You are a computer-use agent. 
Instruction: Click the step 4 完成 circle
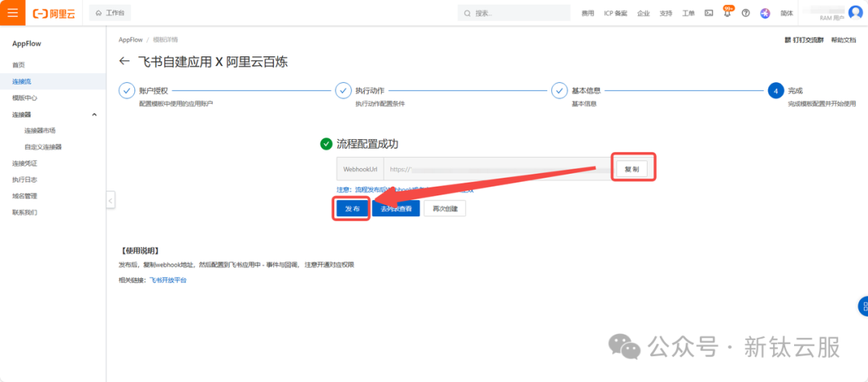[776, 91]
